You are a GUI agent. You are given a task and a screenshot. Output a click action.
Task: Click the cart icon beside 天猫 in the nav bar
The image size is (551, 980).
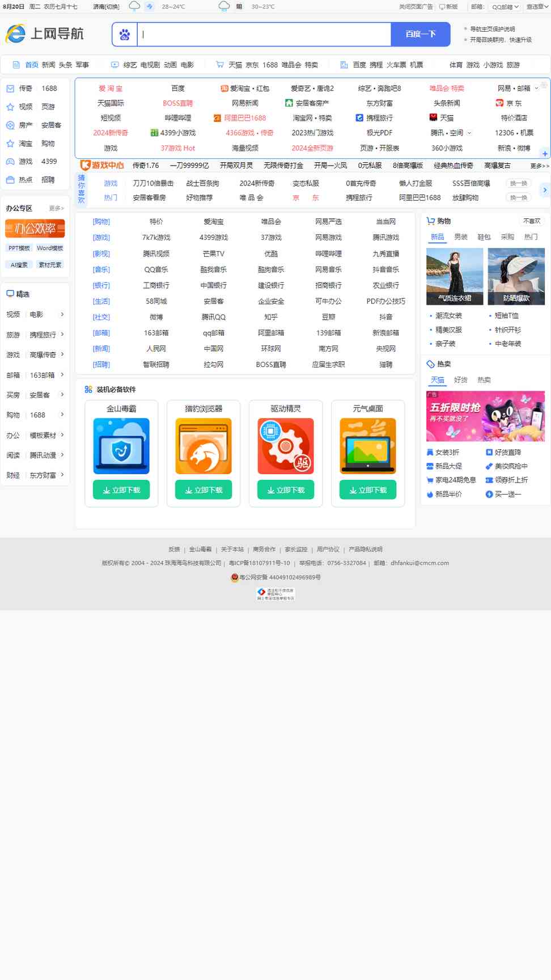pyautogui.click(x=220, y=65)
